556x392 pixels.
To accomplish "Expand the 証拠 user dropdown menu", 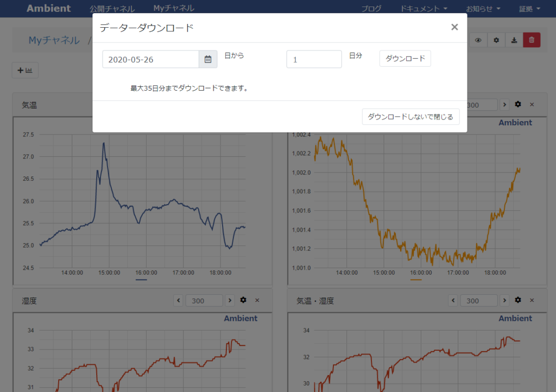I will [530, 9].
